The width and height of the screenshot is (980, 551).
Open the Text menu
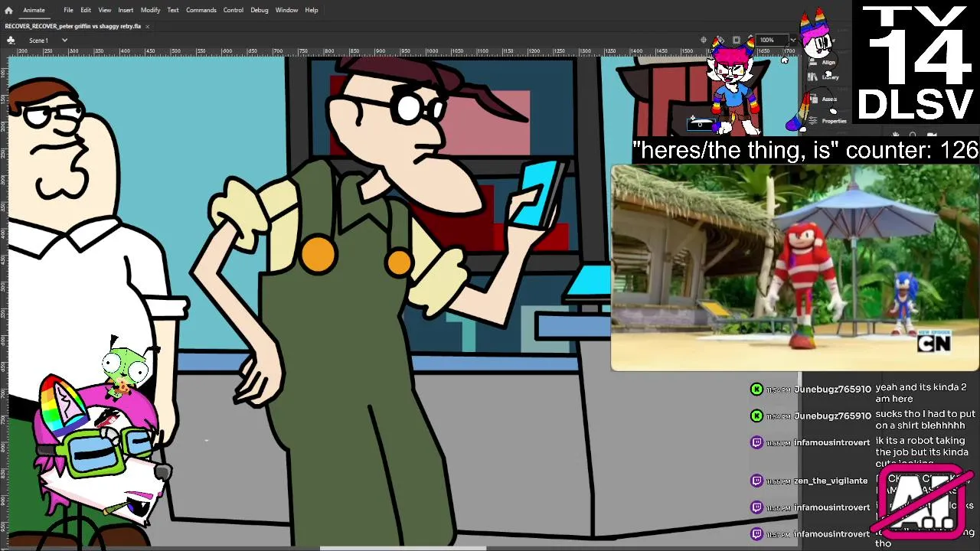click(173, 10)
